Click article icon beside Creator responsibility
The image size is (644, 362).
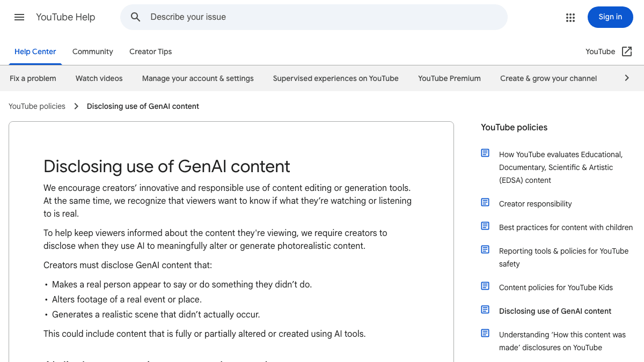[485, 203]
